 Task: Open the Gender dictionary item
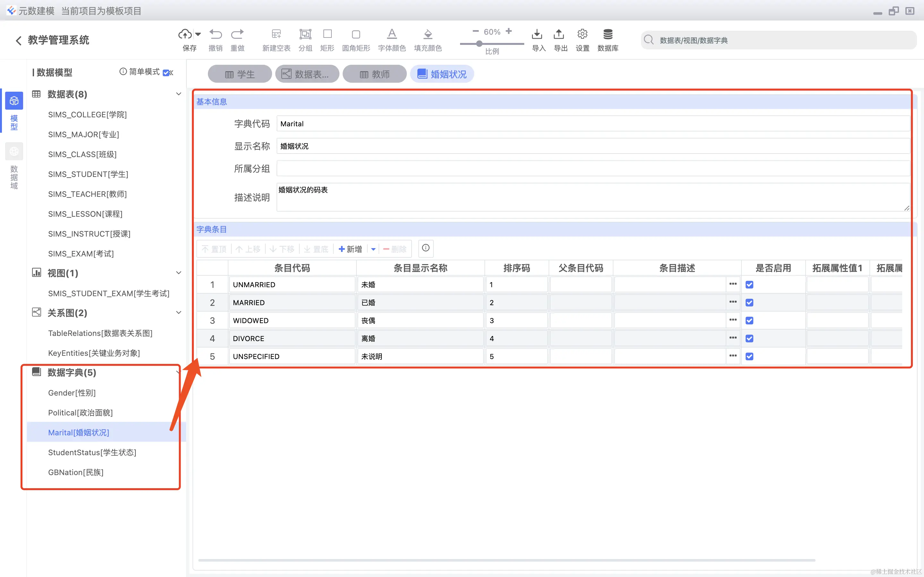[72, 393]
